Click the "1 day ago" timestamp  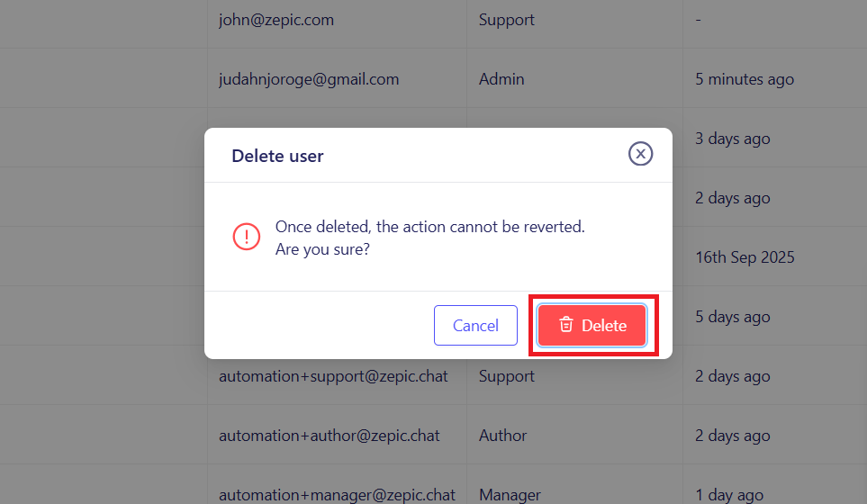tap(729, 494)
